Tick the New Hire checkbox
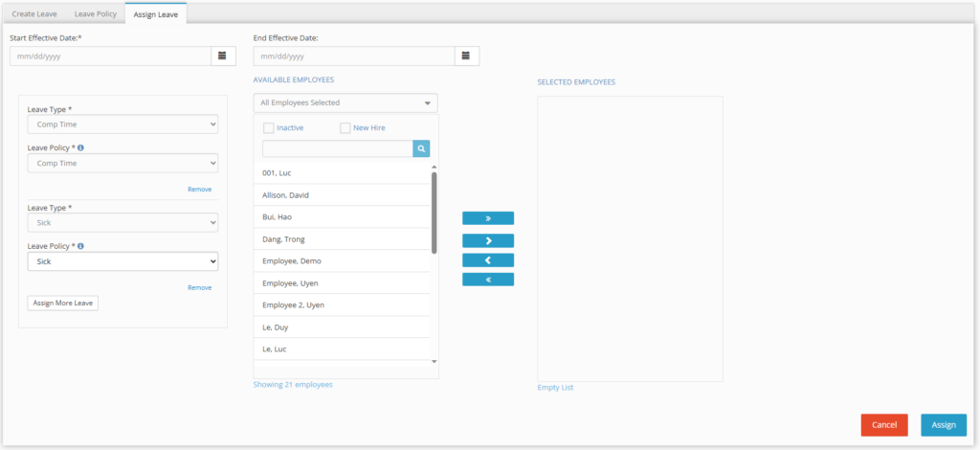The height and width of the screenshot is (450, 980). pos(345,128)
